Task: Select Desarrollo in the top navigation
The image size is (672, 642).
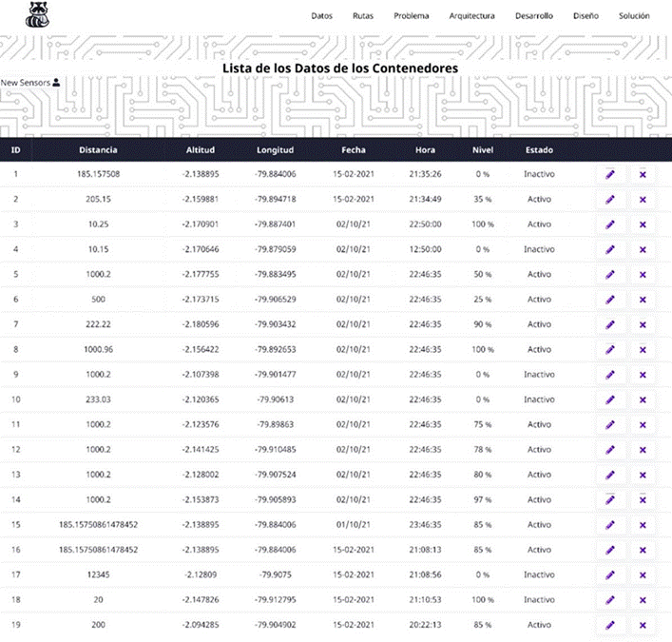Action: [534, 16]
